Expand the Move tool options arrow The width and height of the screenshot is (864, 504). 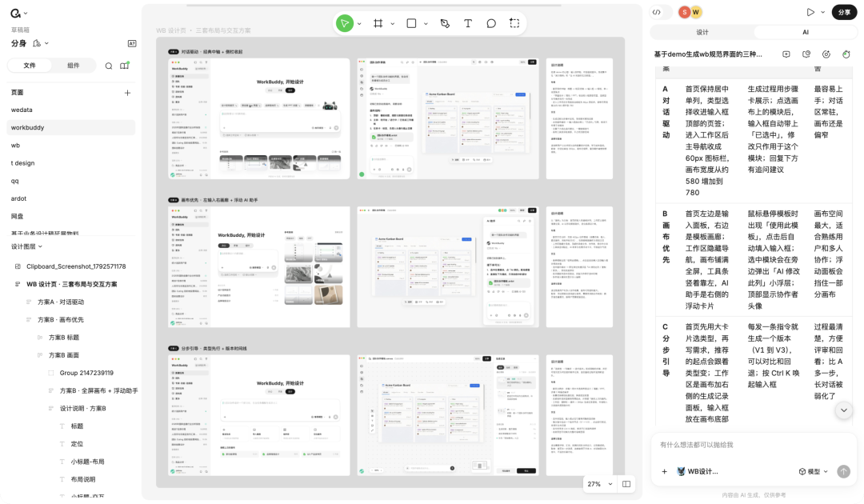359,24
